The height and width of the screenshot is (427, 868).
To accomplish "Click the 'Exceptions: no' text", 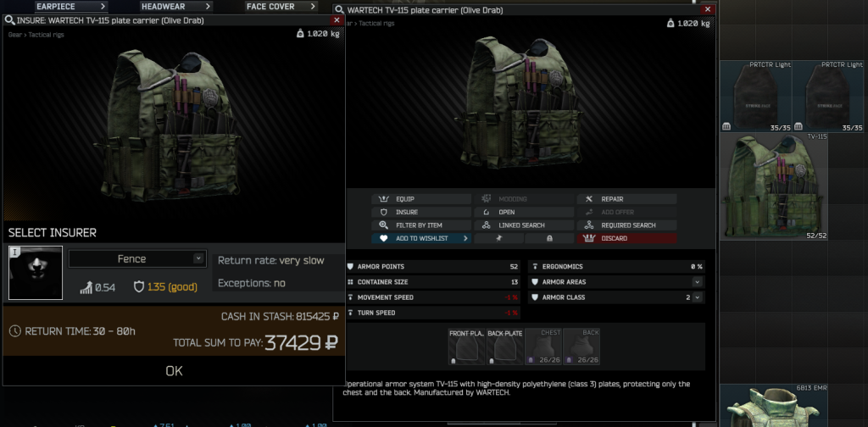I will point(252,283).
